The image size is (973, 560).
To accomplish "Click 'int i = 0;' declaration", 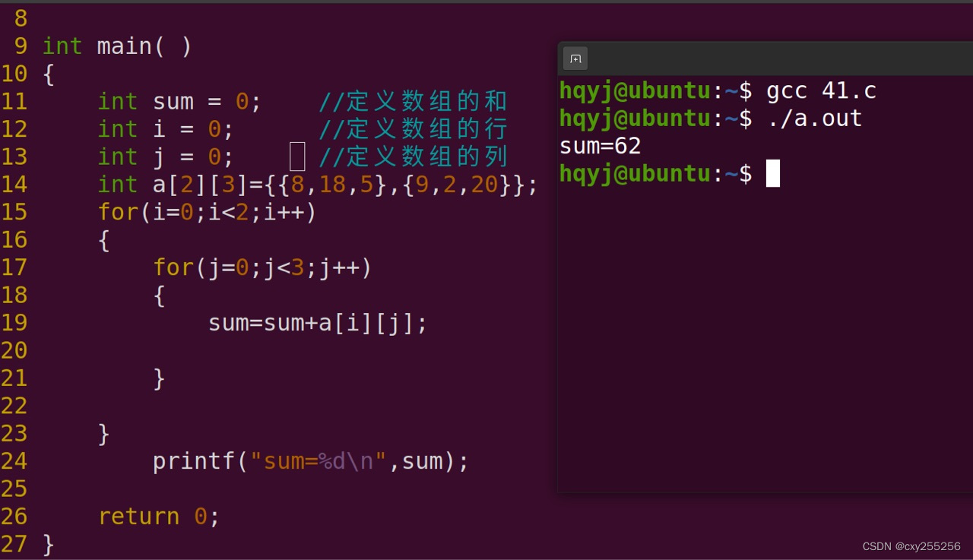I will coord(166,129).
